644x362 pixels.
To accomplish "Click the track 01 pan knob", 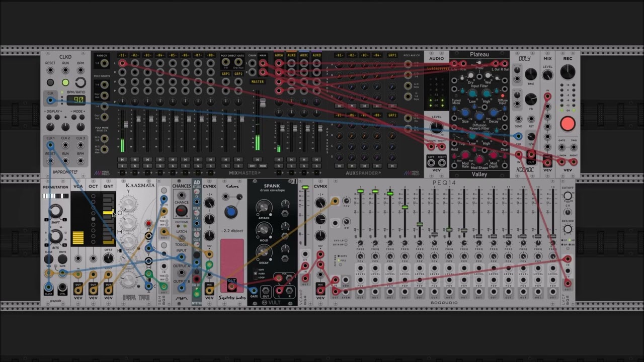I will [x=122, y=102].
